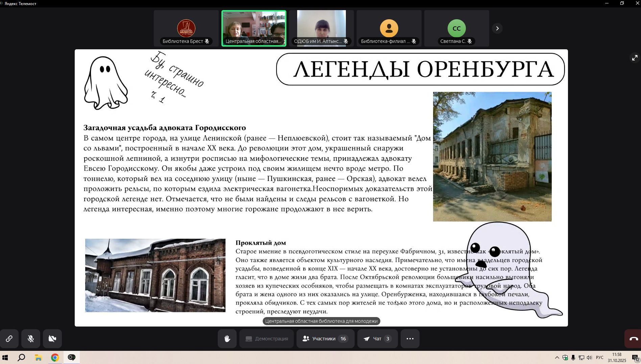The image size is (641, 364).
Task: Open more options menu (three dots)
Action: 410,339
